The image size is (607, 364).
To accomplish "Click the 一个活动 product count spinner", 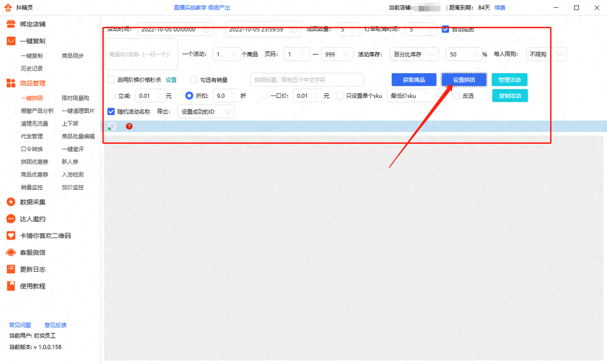I will point(227,54).
